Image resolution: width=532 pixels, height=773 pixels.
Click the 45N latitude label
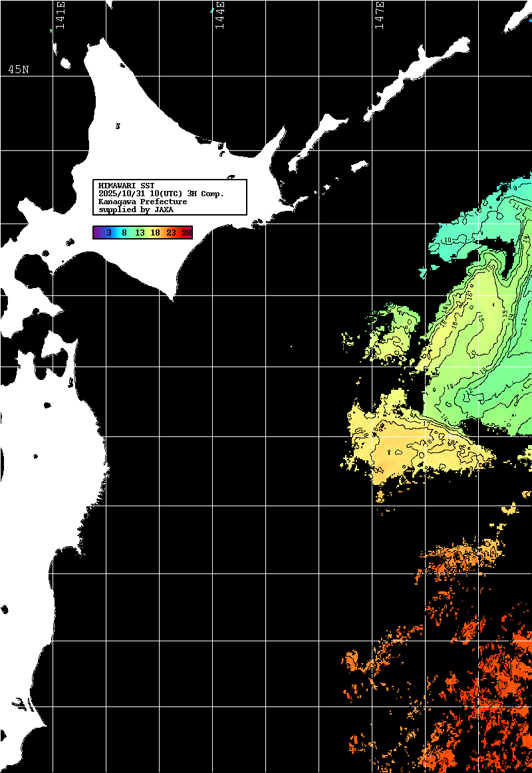point(18,70)
